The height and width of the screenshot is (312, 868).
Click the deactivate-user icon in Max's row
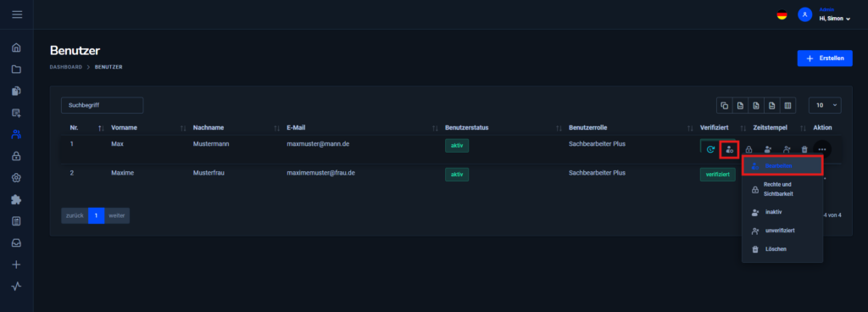[x=767, y=149]
